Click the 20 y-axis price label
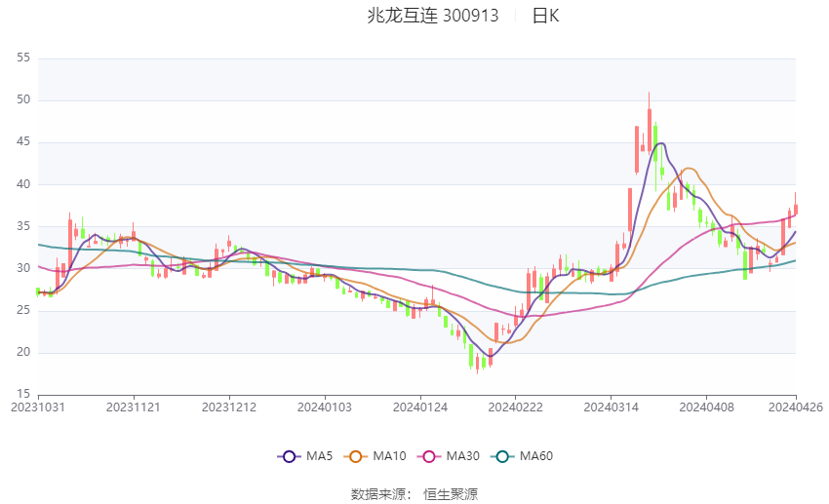829x504 pixels. 23,352
